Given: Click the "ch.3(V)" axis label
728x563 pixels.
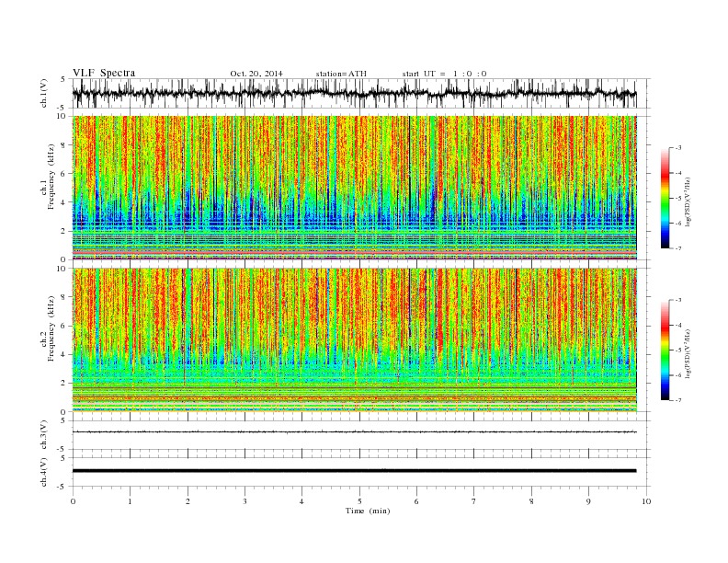Looking at the screenshot, I should [44, 435].
